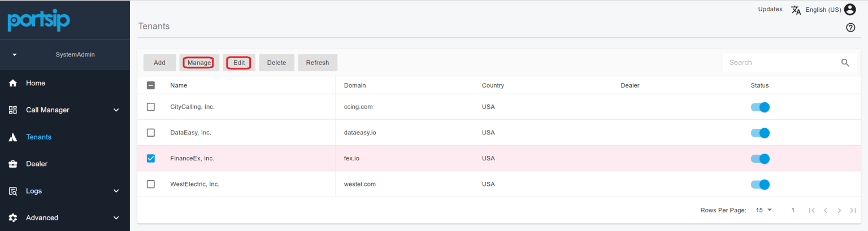The image size is (868, 231).
Task: Go to next page arrow
Action: [839, 210]
